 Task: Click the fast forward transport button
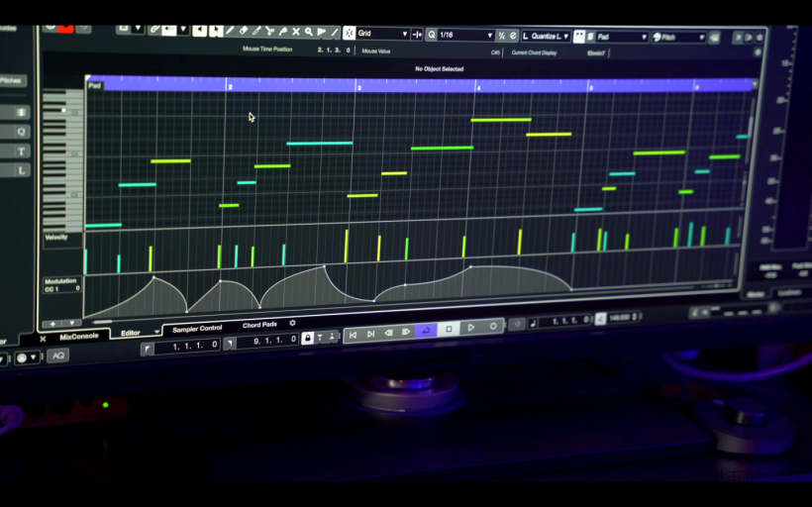[406, 332]
